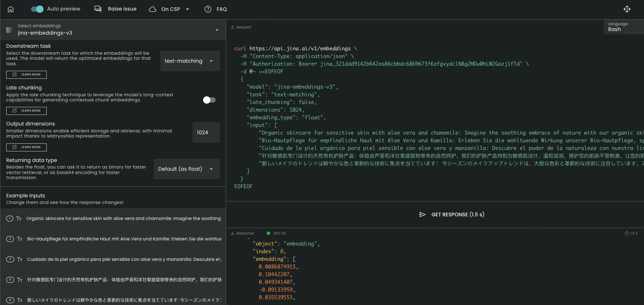This screenshot has height=305, width=644.
Task: Click the number 1 circle icon
Action: (x=10, y=219)
